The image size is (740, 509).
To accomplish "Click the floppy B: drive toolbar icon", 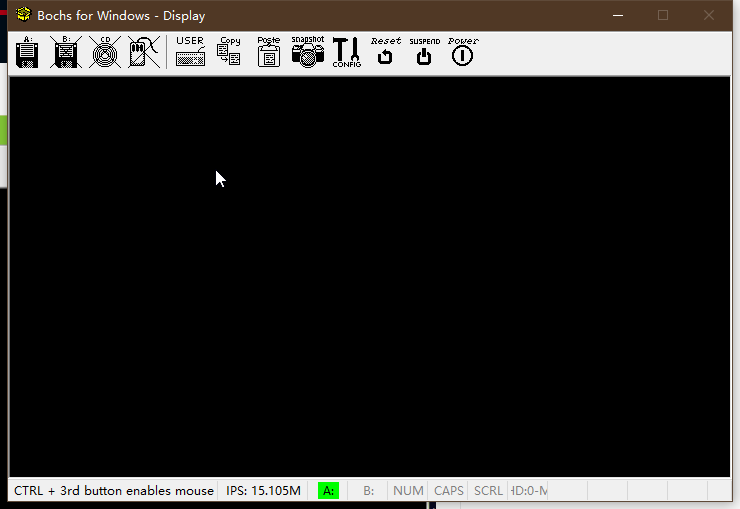I will click(x=66, y=52).
